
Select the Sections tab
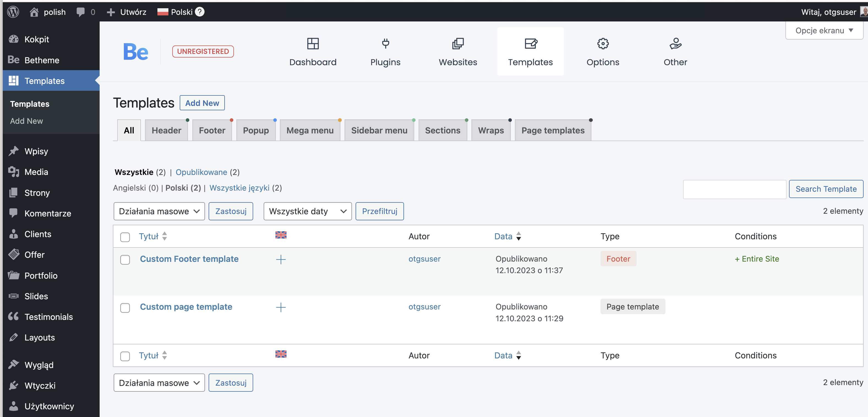point(443,130)
